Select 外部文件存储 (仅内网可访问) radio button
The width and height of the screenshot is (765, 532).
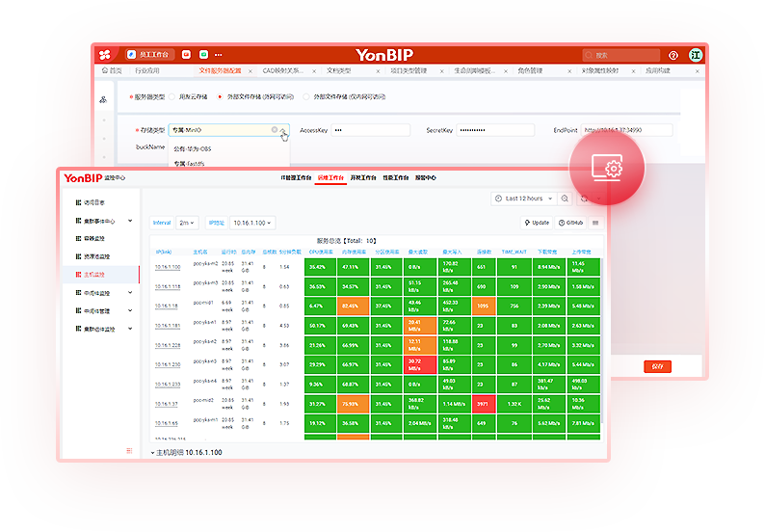(306, 97)
